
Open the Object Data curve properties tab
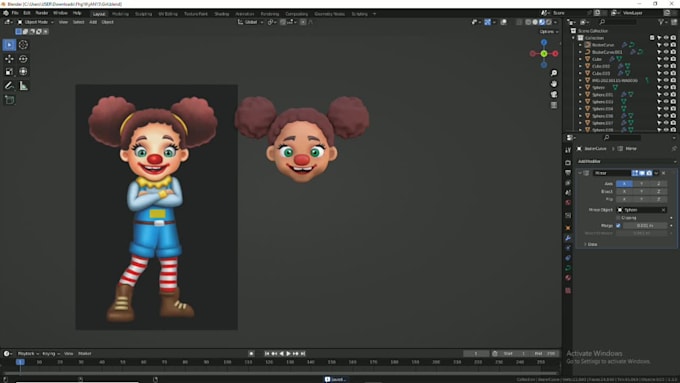pos(568,268)
